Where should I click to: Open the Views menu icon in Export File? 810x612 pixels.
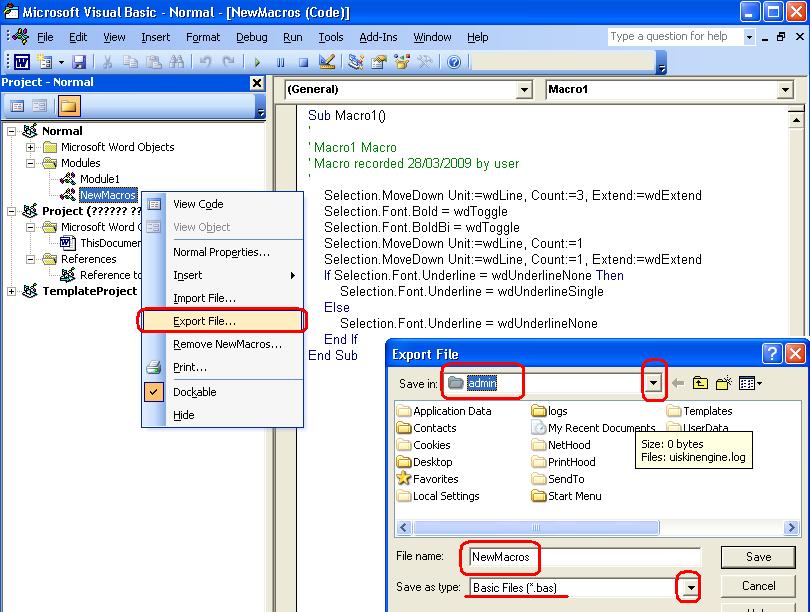(x=750, y=383)
